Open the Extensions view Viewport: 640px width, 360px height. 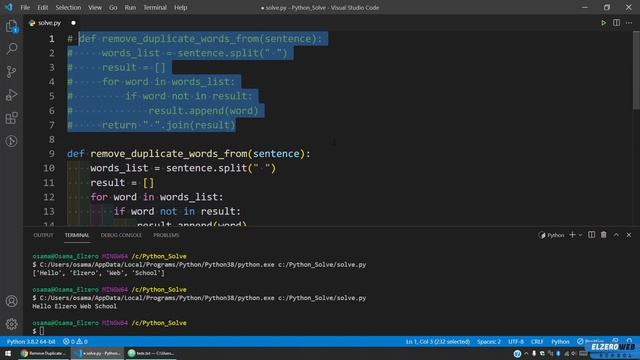pyautogui.click(x=11, y=118)
